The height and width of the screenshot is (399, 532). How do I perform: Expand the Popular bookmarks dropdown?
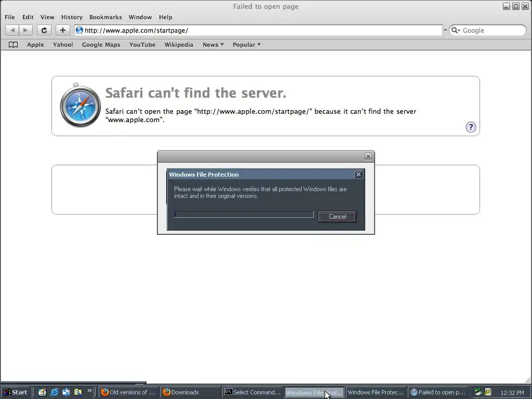coord(247,45)
